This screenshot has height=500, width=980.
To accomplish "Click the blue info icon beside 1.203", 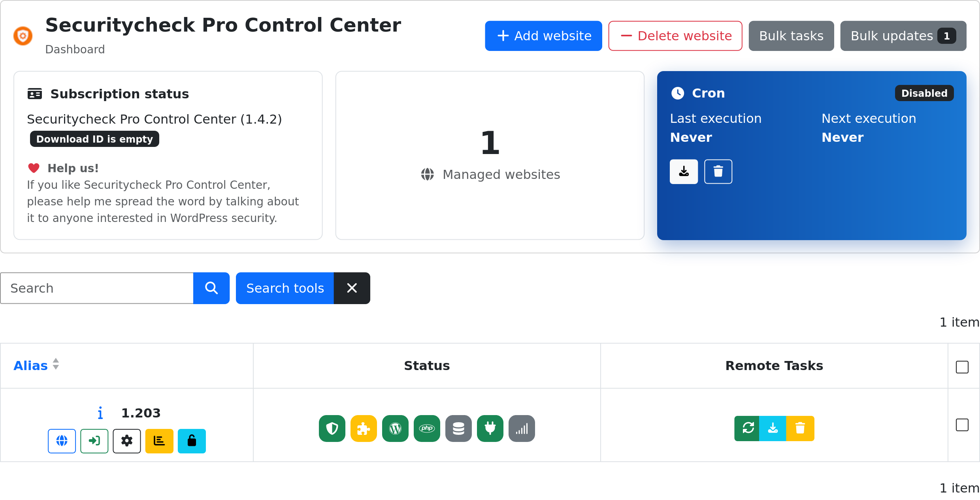I will (100, 413).
